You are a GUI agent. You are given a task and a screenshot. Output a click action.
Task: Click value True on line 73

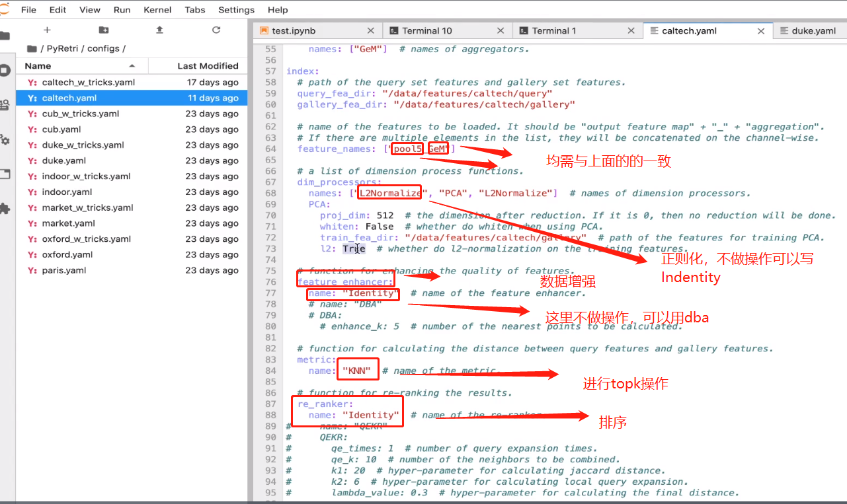(353, 249)
